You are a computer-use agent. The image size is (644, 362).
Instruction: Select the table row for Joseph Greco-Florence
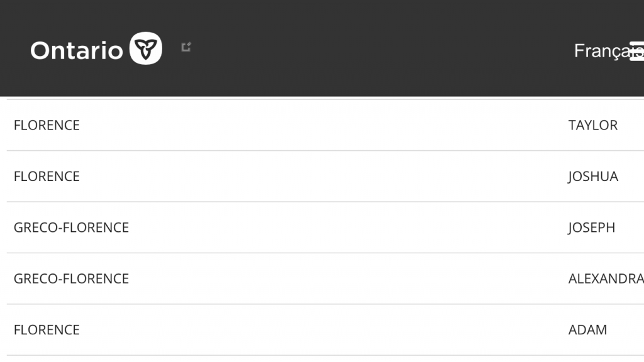click(x=314, y=228)
